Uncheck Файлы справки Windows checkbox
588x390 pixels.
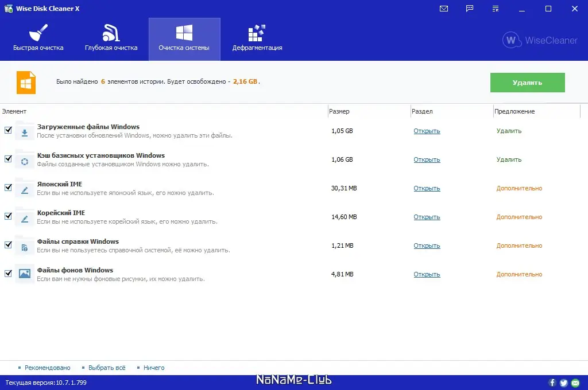(x=8, y=245)
